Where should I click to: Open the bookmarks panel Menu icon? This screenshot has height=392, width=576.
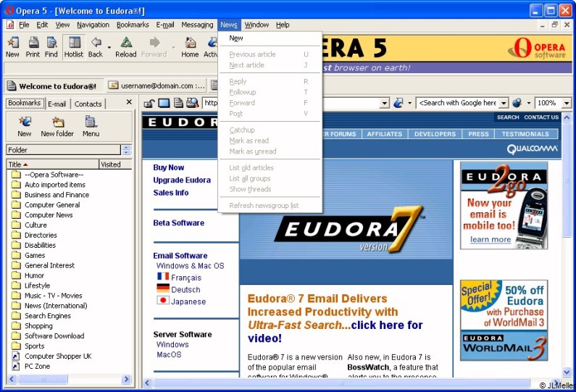tap(91, 126)
